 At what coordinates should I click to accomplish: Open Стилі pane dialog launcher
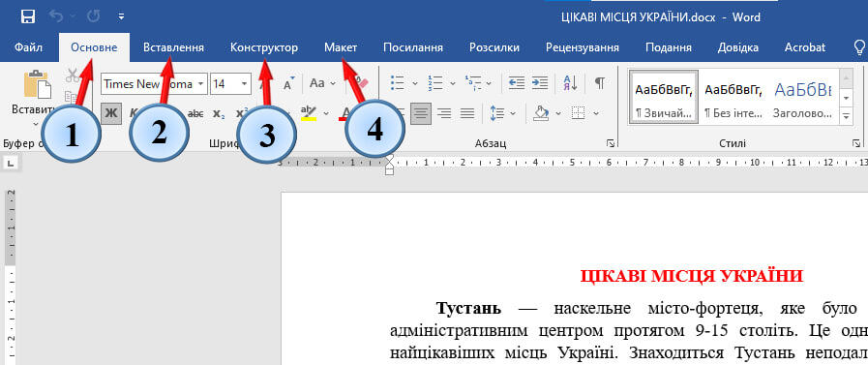click(855, 144)
